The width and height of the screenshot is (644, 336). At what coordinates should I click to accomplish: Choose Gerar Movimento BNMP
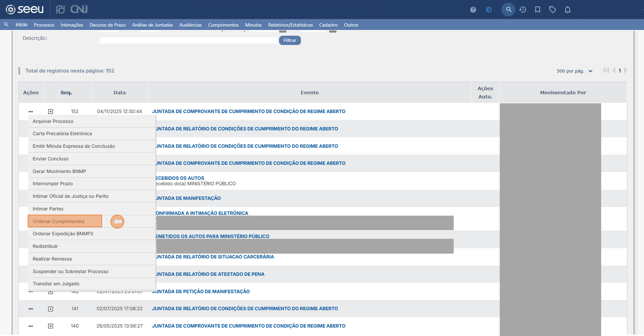pos(92,171)
